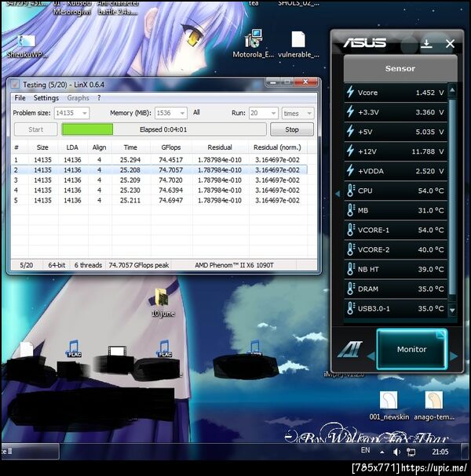Open the Memory (MiB) dropdown
471x476 pixels.
pyautogui.click(x=171, y=113)
